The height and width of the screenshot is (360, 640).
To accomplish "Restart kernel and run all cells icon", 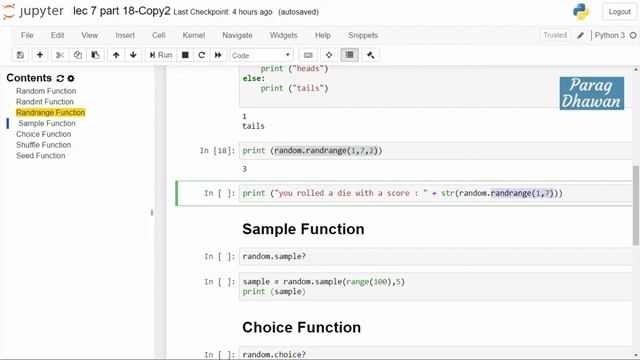I will 218,55.
